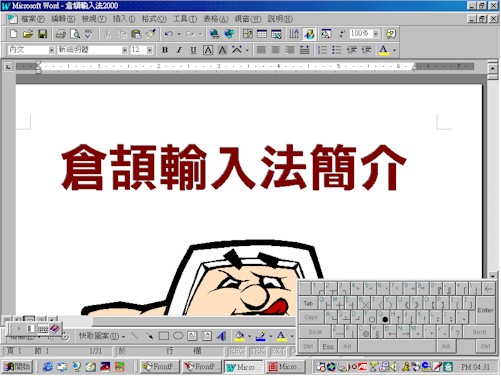
Task: Expand the undo history dropdown arrow
Action: pos(179,34)
